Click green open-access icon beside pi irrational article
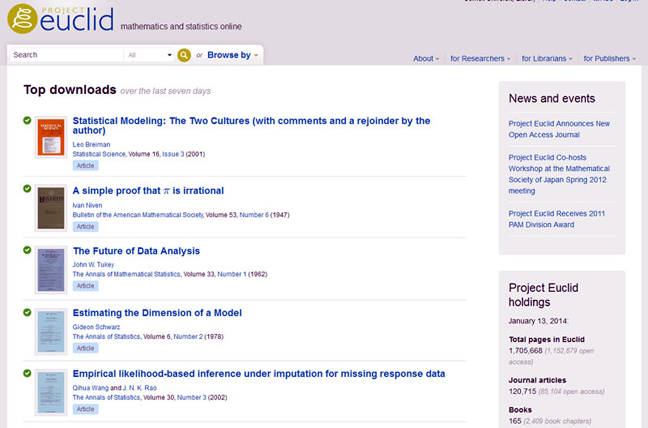 [27, 189]
